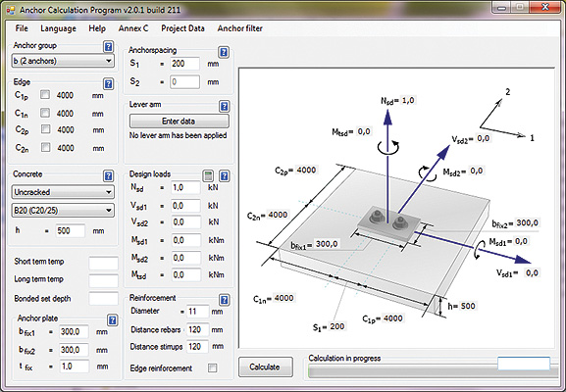
Task: Open help for Anchor plate section
Action: coord(113,319)
